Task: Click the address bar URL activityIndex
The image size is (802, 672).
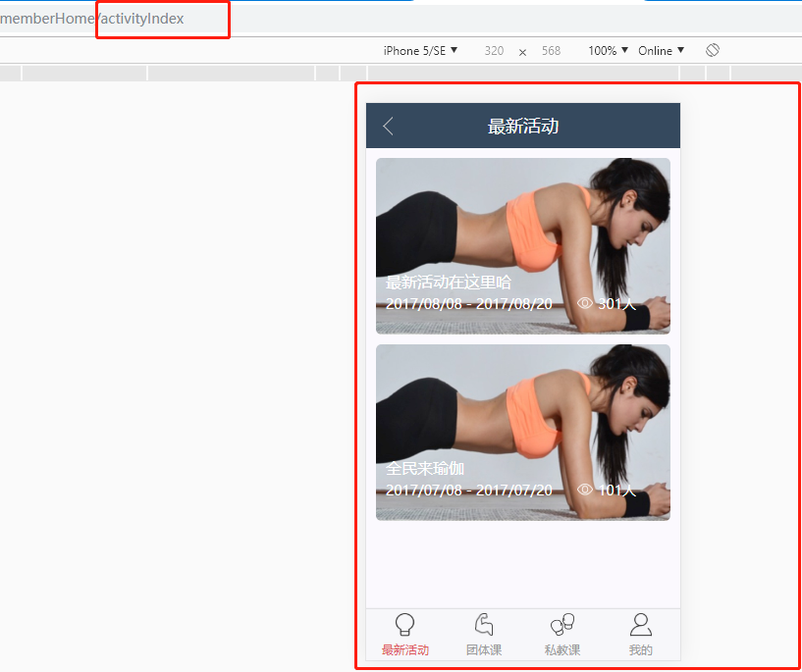Action: pos(141,19)
